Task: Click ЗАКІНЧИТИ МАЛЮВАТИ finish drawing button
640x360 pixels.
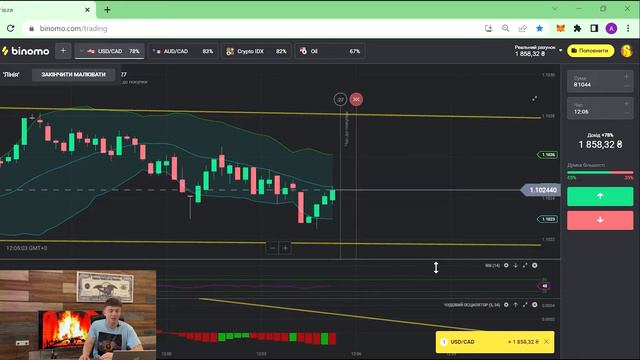Action: [73, 74]
